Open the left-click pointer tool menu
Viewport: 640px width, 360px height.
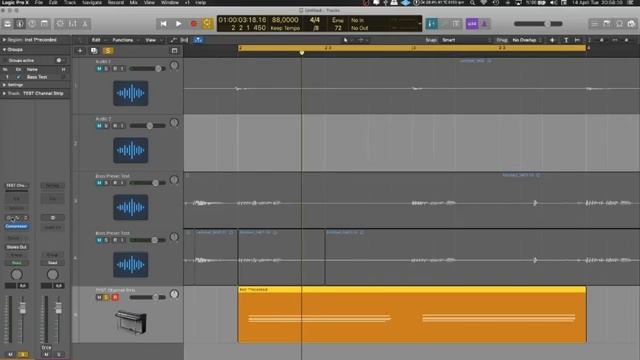(347, 40)
